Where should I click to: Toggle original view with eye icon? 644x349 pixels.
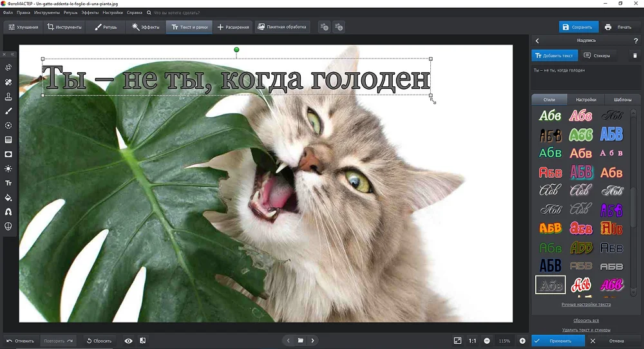click(x=128, y=341)
